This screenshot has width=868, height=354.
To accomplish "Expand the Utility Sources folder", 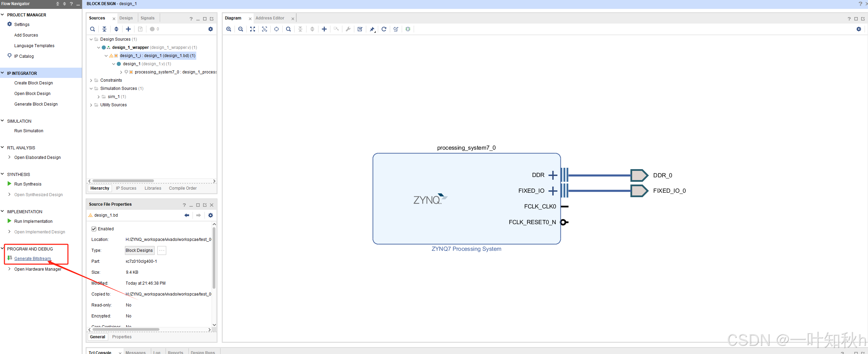I will pyautogui.click(x=91, y=105).
